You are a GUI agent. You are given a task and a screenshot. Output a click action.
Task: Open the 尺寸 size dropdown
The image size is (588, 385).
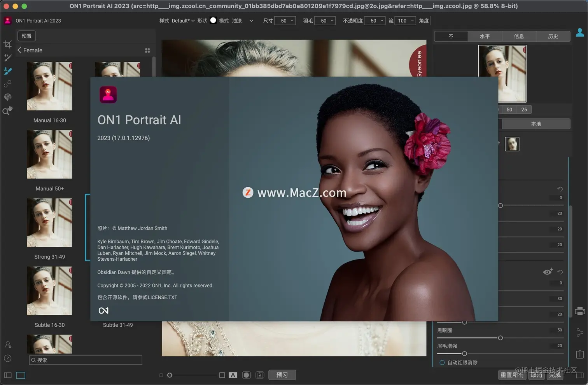(x=285, y=21)
